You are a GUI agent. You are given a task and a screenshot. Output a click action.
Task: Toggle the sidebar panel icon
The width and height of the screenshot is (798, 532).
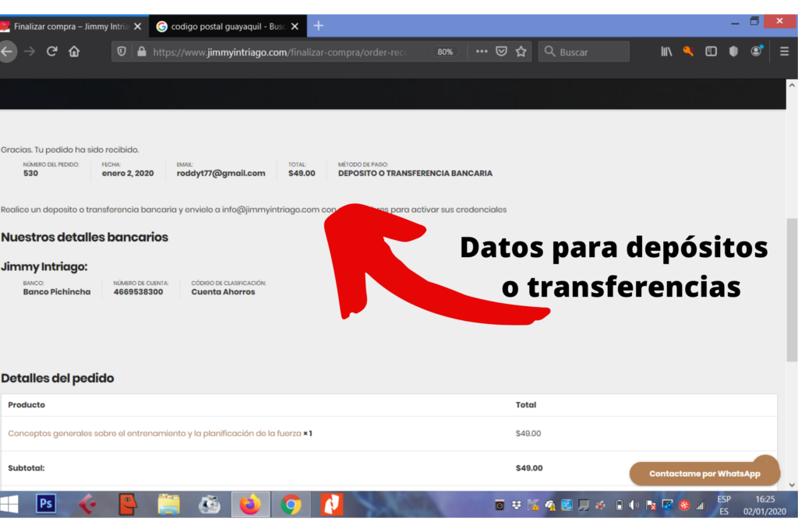[711, 51]
